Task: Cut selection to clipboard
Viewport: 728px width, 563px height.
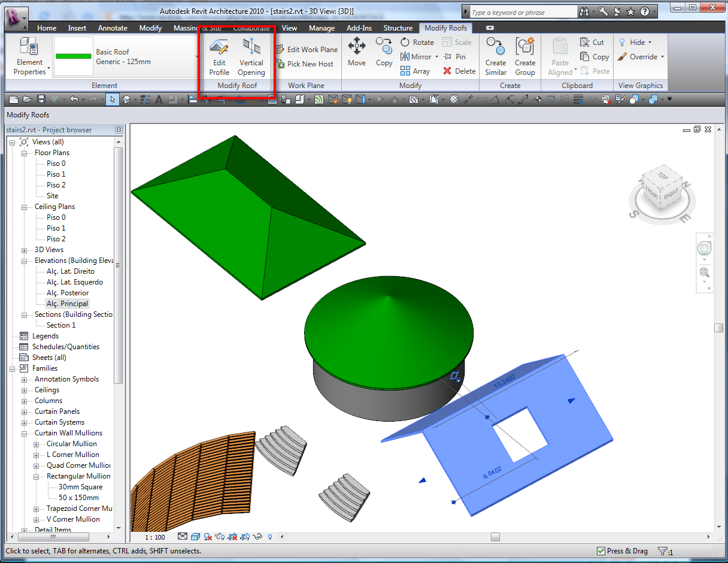Action: pos(592,43)
